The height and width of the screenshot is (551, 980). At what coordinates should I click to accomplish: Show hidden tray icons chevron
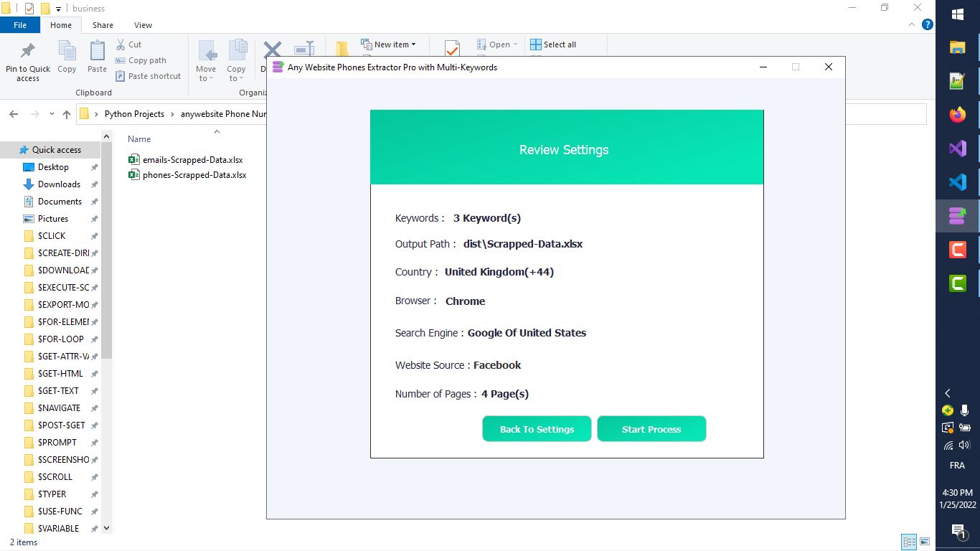[948, 393]
